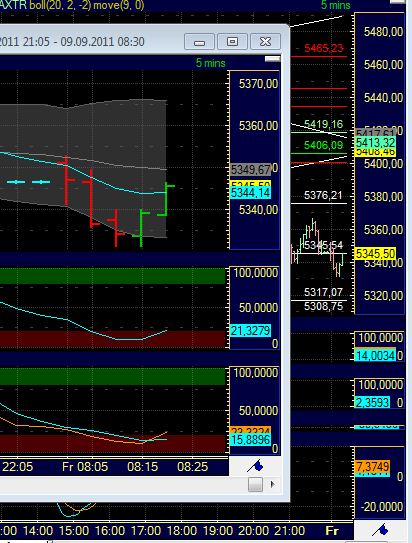412x543 pixels.
Task: Click the 'Fr 08:05' time label
Action: (x=85, y=467)
